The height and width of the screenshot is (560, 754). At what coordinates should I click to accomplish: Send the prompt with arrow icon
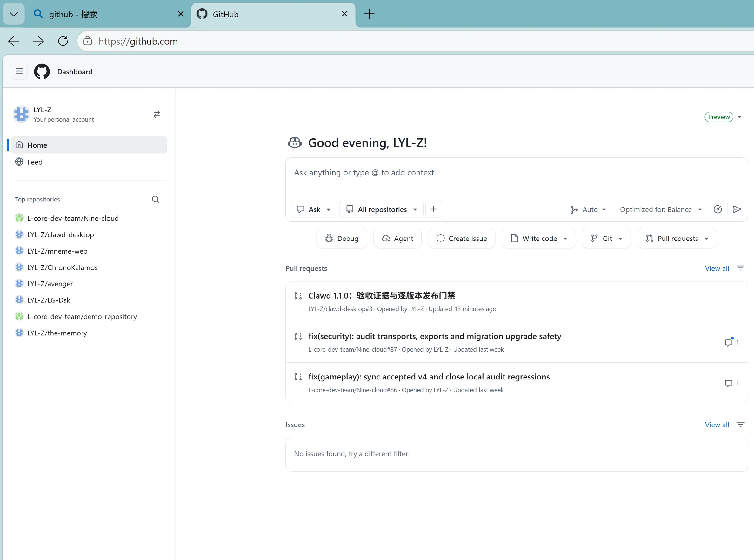(x=737, y=209)
